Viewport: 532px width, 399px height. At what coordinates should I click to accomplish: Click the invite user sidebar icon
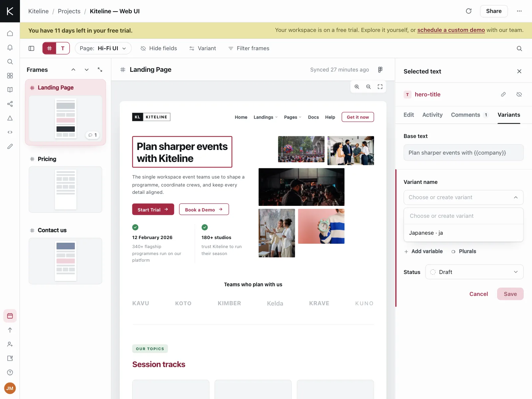pos(10,344)
